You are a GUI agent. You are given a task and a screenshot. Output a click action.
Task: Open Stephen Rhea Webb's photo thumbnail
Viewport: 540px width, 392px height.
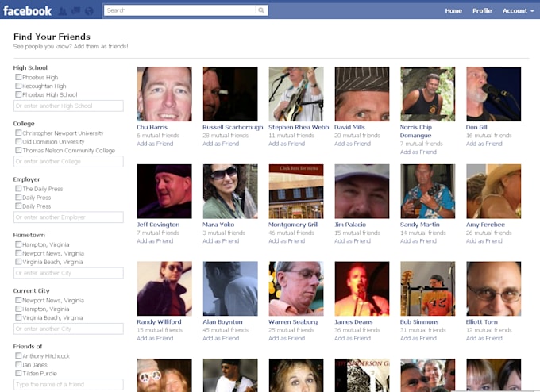296,94
